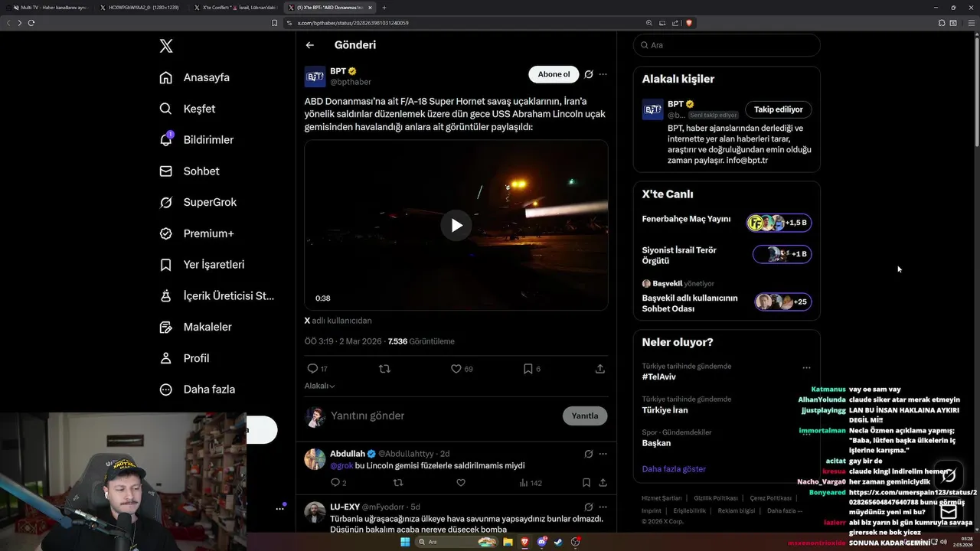Bookmark the BPT post with 6 saves
The image size is (980, 551).
pyautogui.click(x=528, y=369)
